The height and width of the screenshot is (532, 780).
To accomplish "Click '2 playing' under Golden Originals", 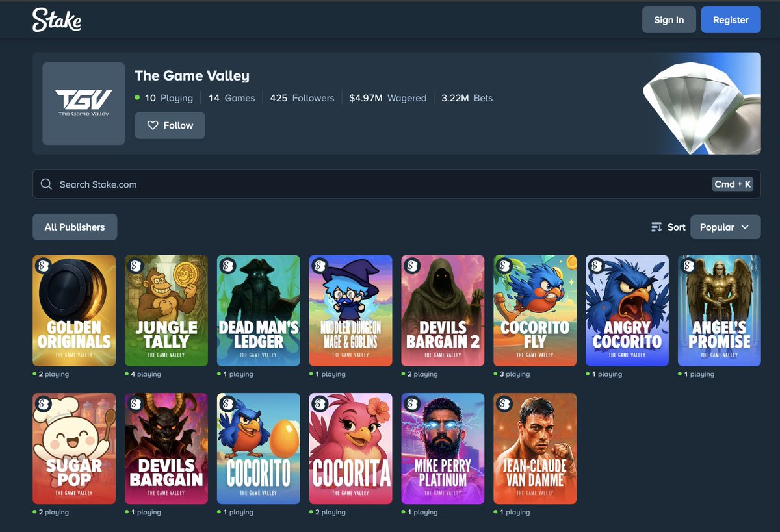I will [x=51, y=374].
